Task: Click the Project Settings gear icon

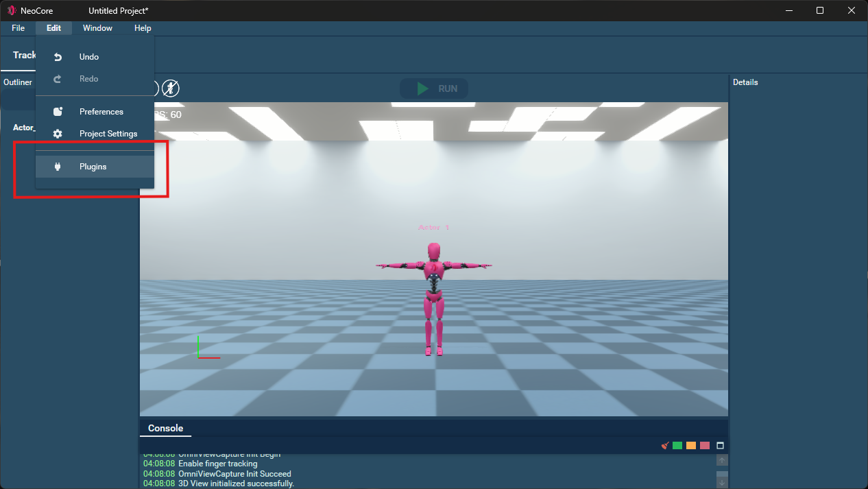Action: point(58,134)
